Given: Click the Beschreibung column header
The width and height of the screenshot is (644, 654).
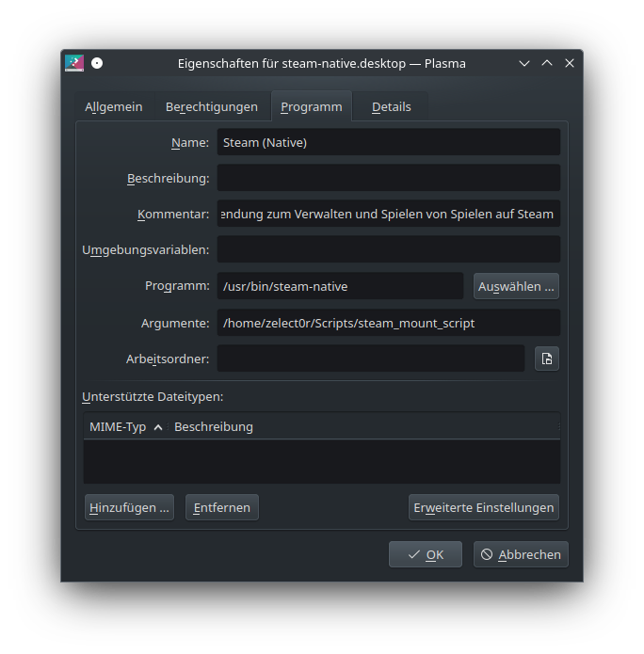Looking at the screenshot, I should 363,426.
